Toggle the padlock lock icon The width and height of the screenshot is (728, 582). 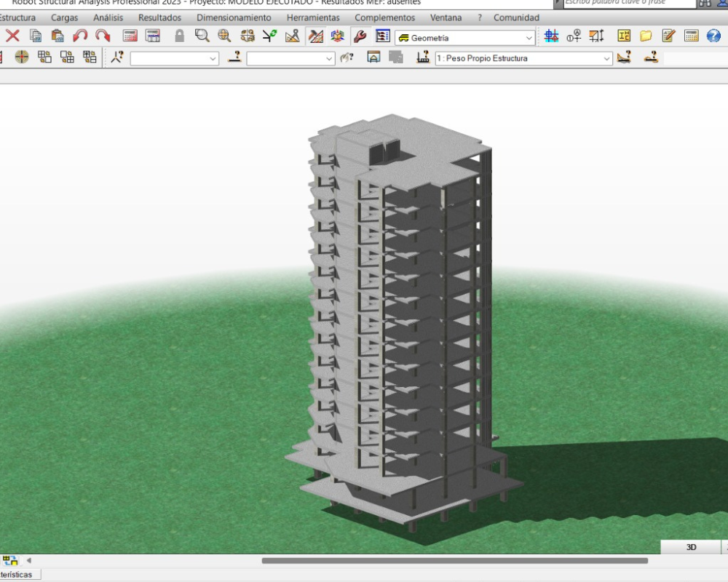[x=179, y=36]
